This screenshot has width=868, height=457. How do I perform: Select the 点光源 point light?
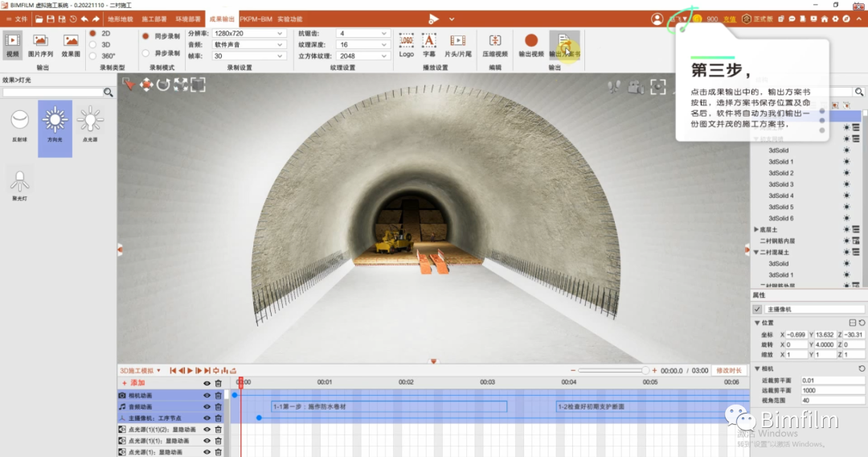(x=90, y=126)
